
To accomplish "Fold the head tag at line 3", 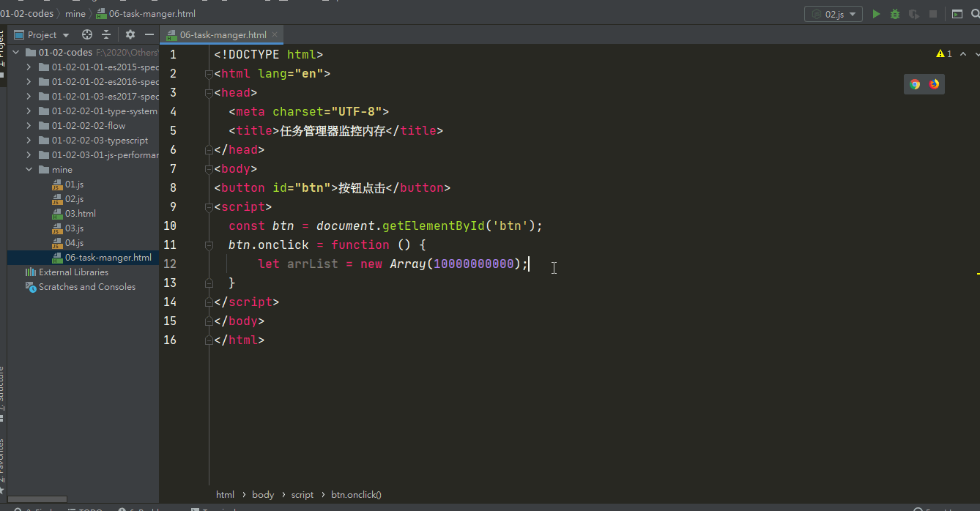I will (x=209, y=92).
